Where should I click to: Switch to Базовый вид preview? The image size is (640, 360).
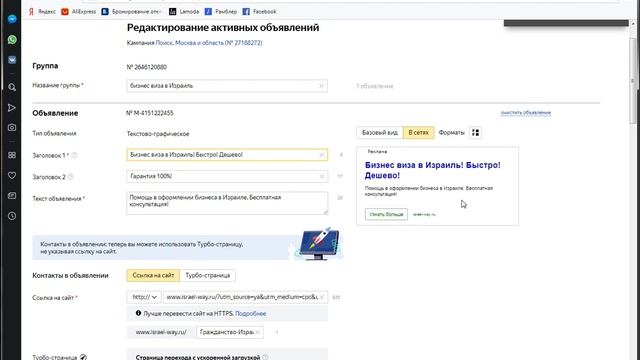click(x=380, y=133)
